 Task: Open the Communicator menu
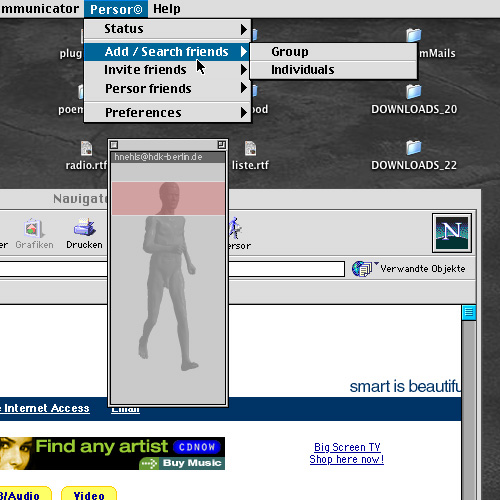coord(40,9)
